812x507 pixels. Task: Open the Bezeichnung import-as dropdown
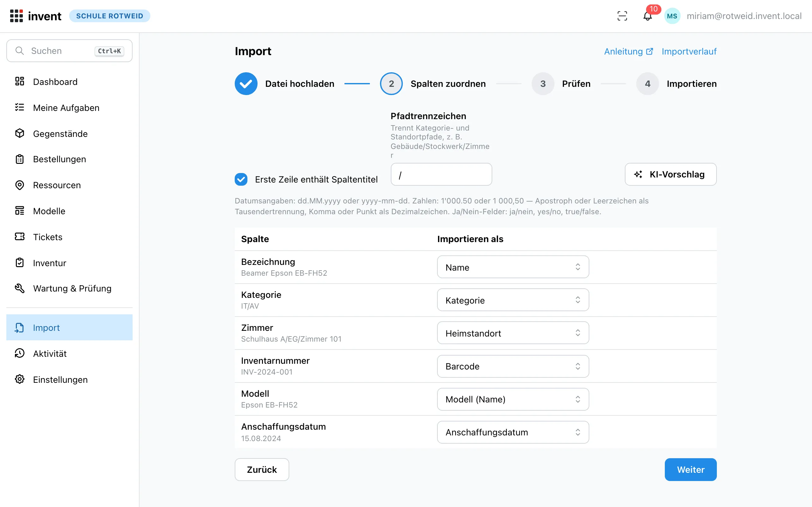point(513,267)
